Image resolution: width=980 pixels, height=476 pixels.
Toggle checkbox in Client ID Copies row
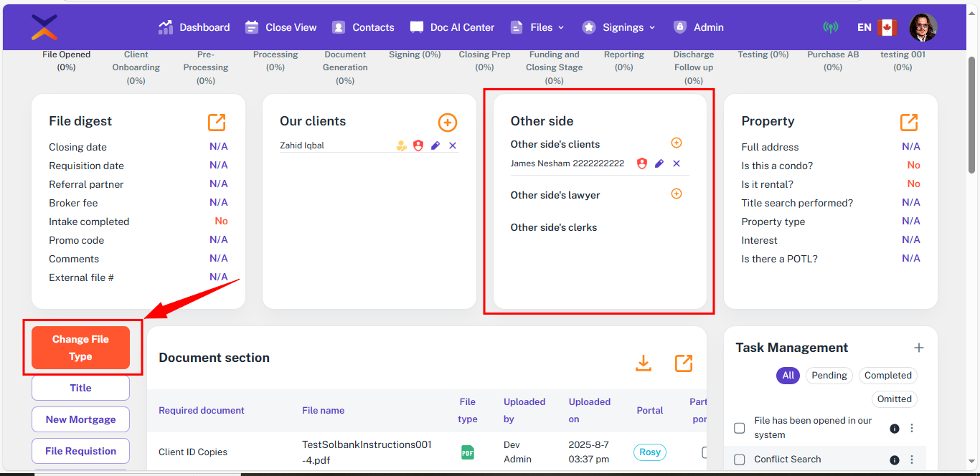[705, 452]
